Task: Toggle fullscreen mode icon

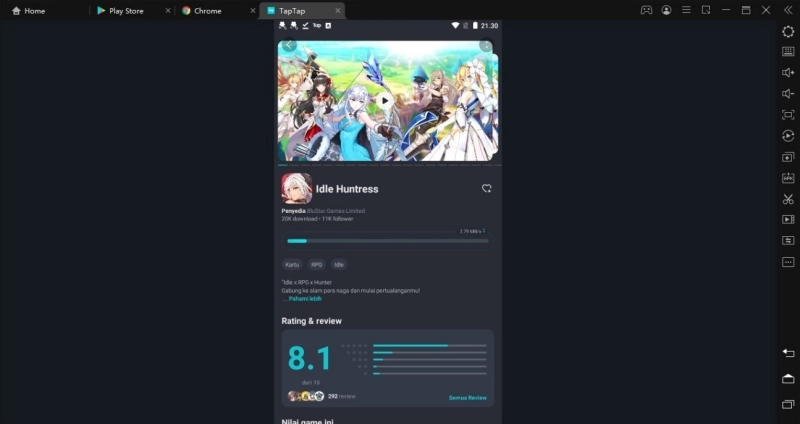Action: 788,115
